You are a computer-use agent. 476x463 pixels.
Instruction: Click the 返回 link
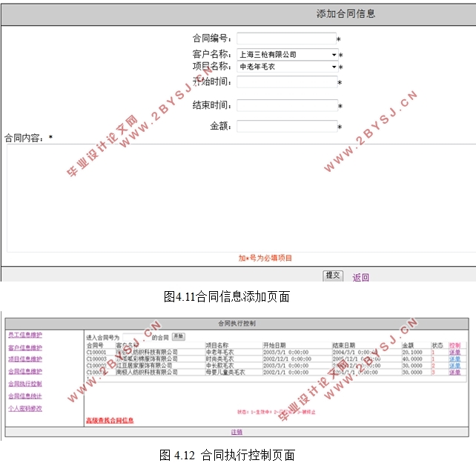coord(360,277)
